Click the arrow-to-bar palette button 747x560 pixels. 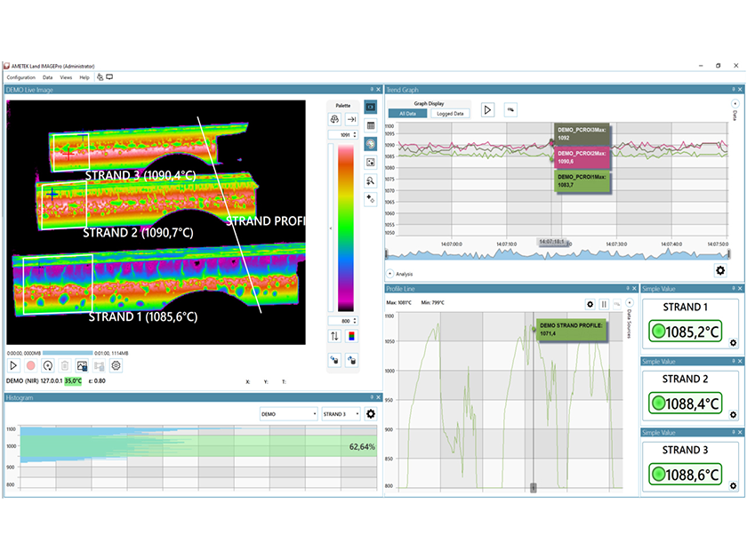[x=351, y=119]
